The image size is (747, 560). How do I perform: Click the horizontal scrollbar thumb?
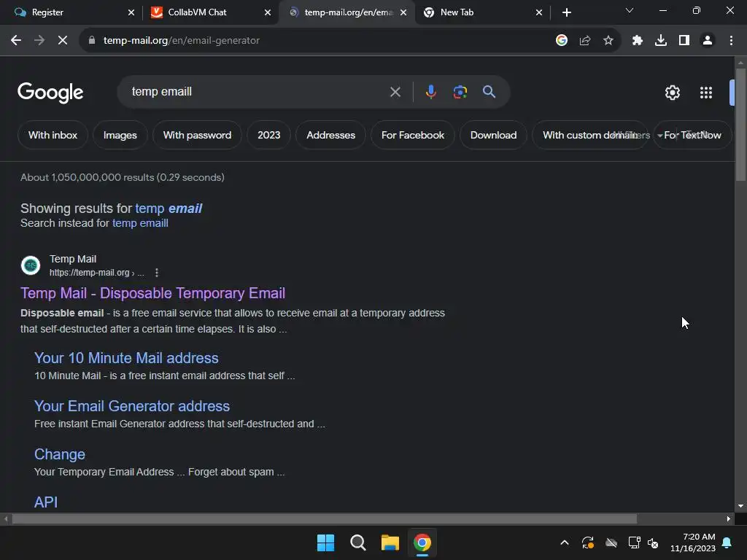[x=324, y=518]
